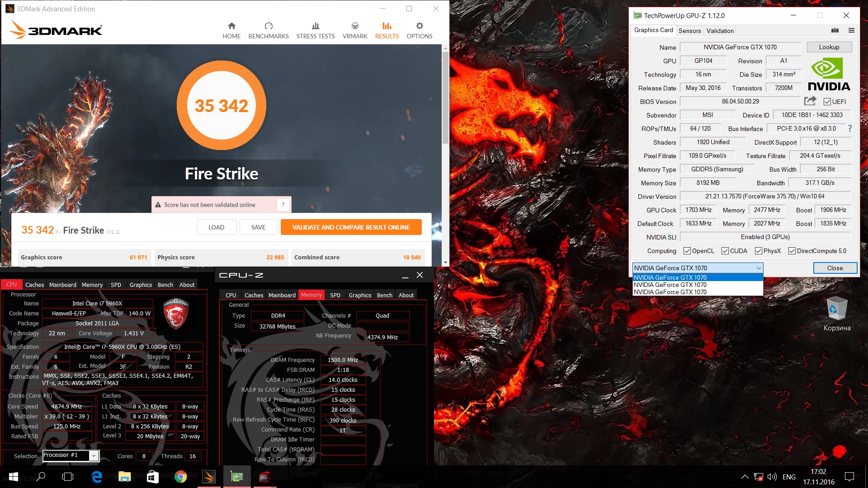This screenshot has width=868, height=488.
Task: Toggle the CUDA checkbox
Action: click(x=725, y=251)
